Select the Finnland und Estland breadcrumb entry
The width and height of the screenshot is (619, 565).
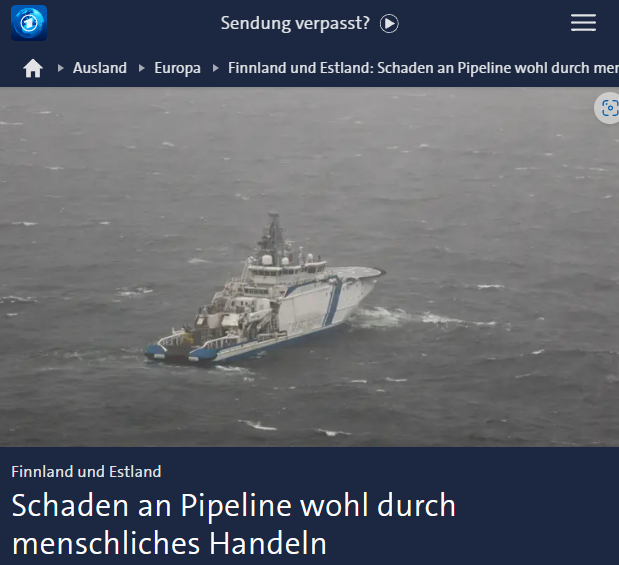click(423, 68)
